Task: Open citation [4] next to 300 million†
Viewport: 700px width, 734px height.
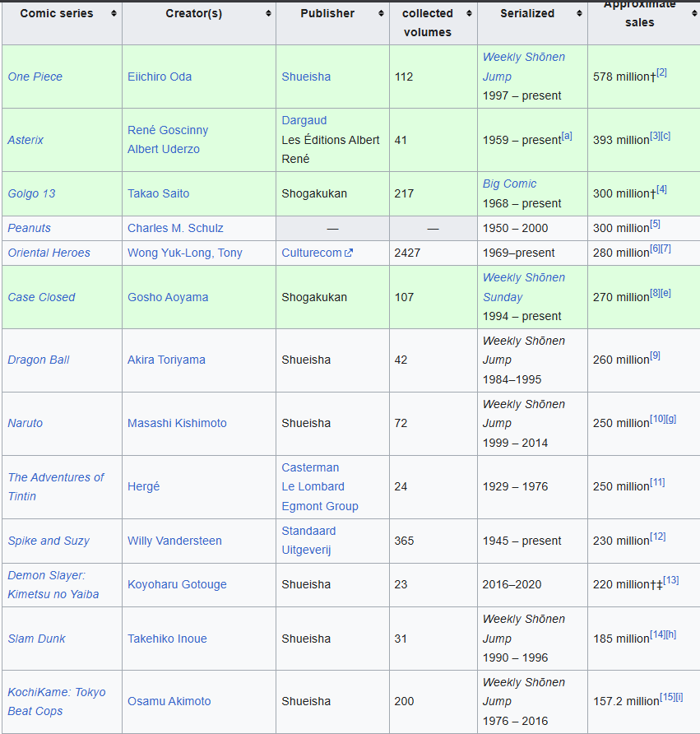Action: (661, 189)
